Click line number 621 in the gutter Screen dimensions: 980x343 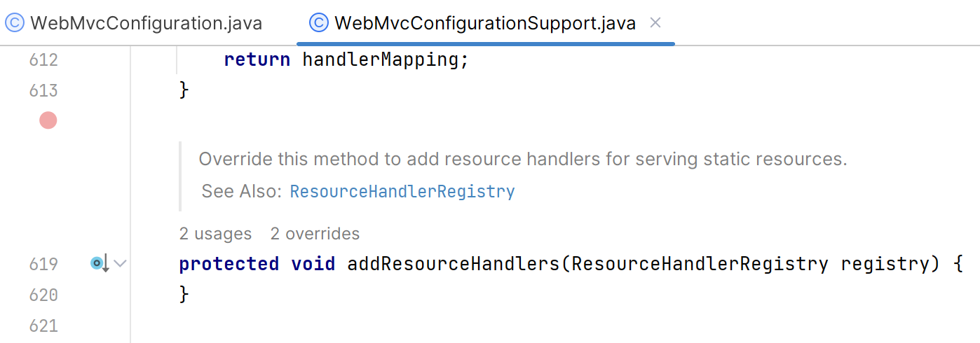43,325
